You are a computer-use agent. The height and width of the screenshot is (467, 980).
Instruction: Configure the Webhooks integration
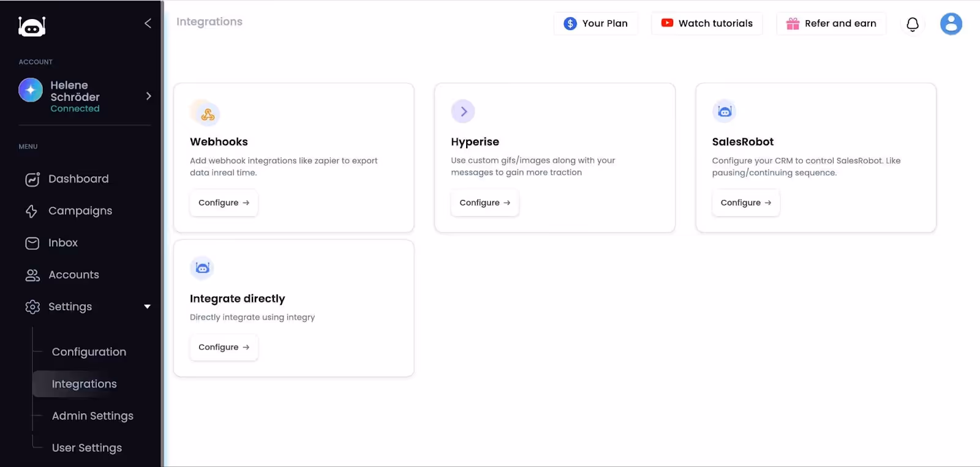coord(224,203)
